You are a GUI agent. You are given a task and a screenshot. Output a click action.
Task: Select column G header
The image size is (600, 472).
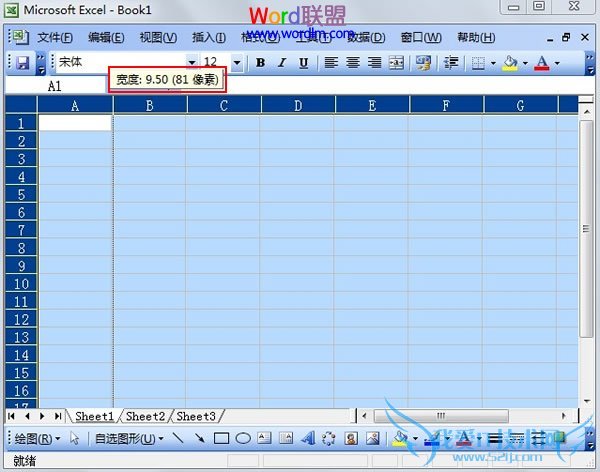point(520,105)
